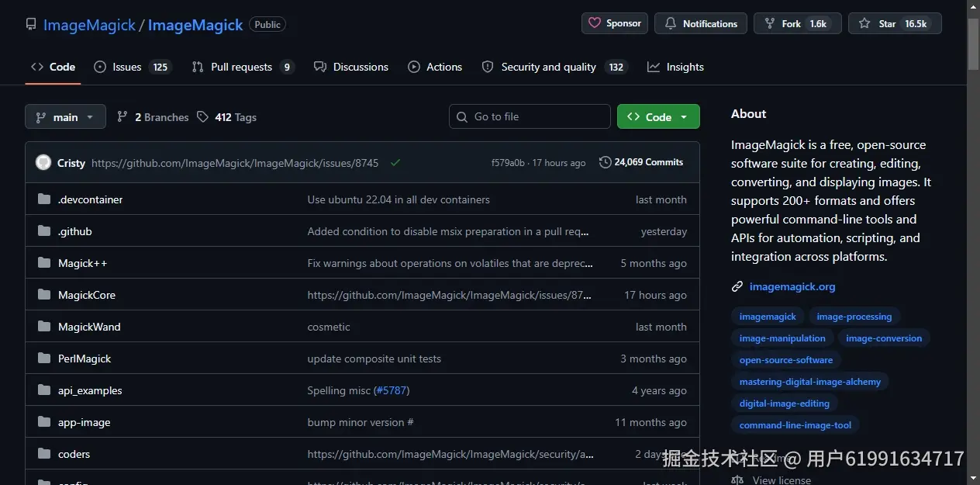Click the Magick++ folder icon

44,263
